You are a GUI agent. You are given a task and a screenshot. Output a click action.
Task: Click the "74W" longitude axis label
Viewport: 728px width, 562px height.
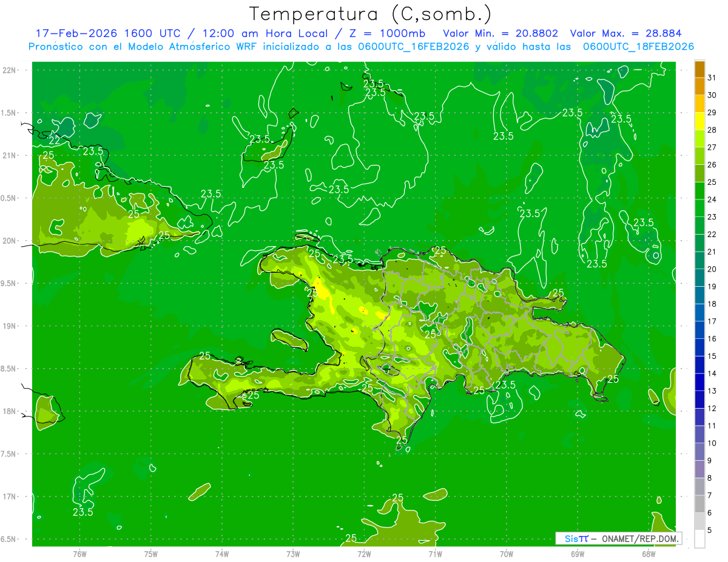tap(222, 554)
